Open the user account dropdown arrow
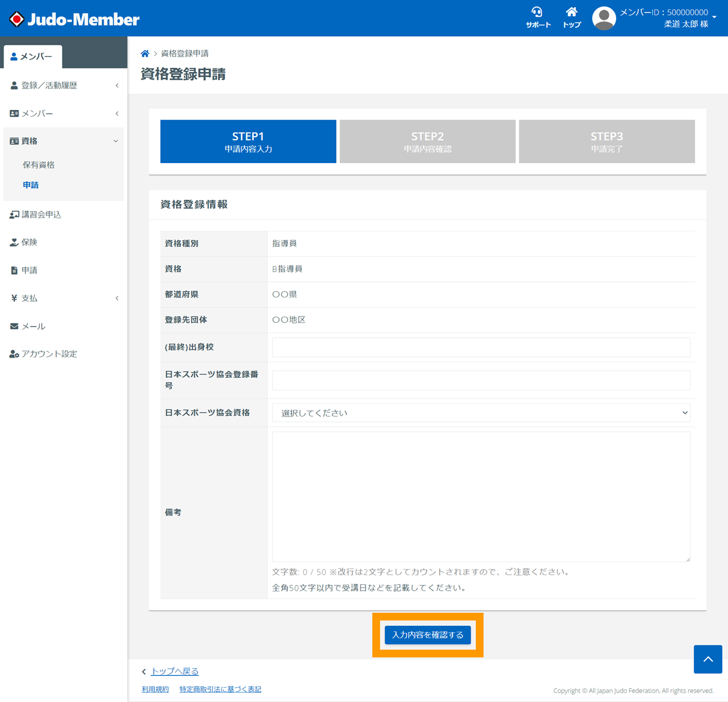Image resolution: width=728 pixels, height=702 pixels. click(x=714, y=17)
